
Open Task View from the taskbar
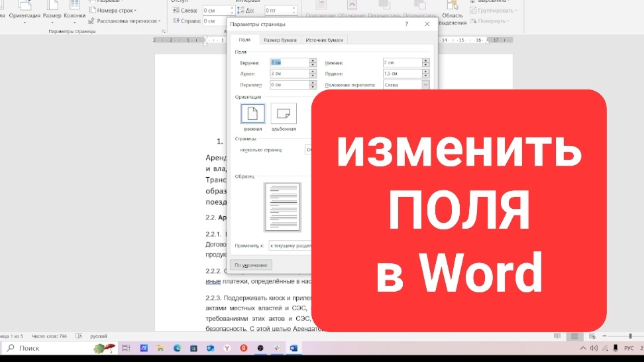(126, 348)
